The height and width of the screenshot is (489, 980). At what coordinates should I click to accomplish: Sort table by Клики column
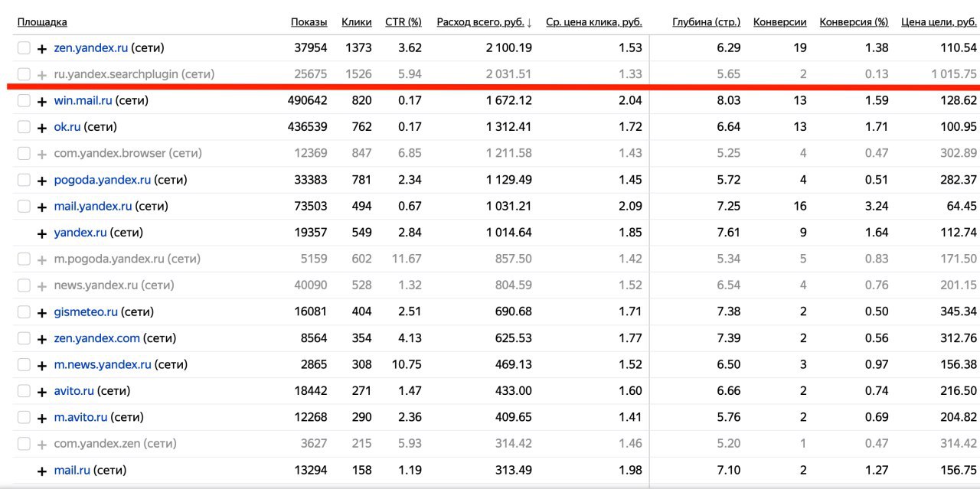357,22
